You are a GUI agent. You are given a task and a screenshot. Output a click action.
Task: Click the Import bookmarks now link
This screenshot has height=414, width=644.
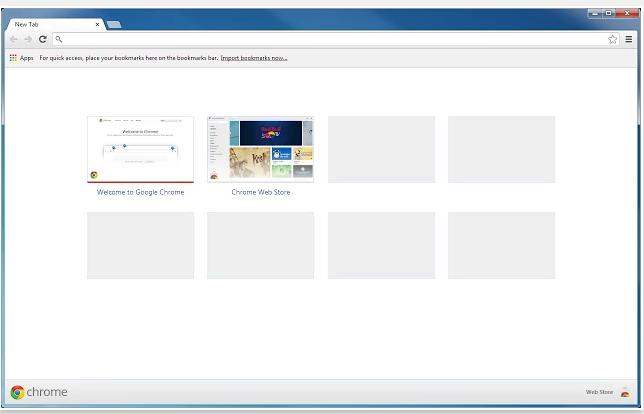pyautogui.click(x=254, y=58)
